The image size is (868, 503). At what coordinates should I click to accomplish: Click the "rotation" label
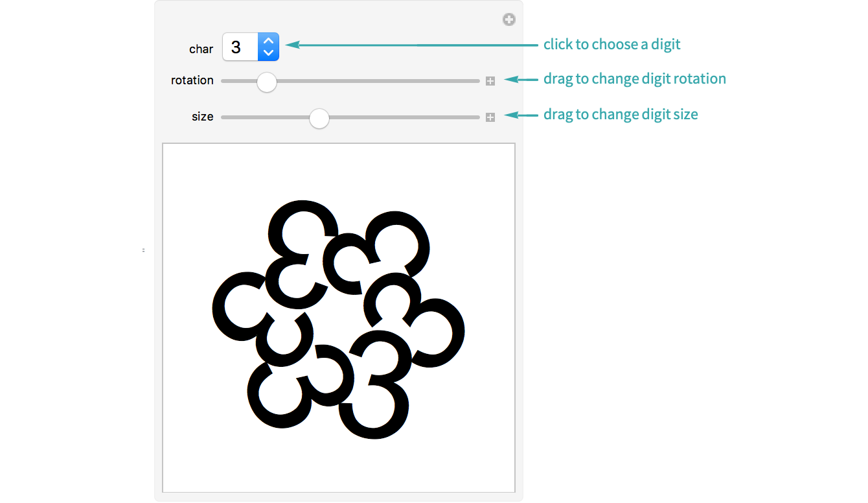tap(192, 80)
